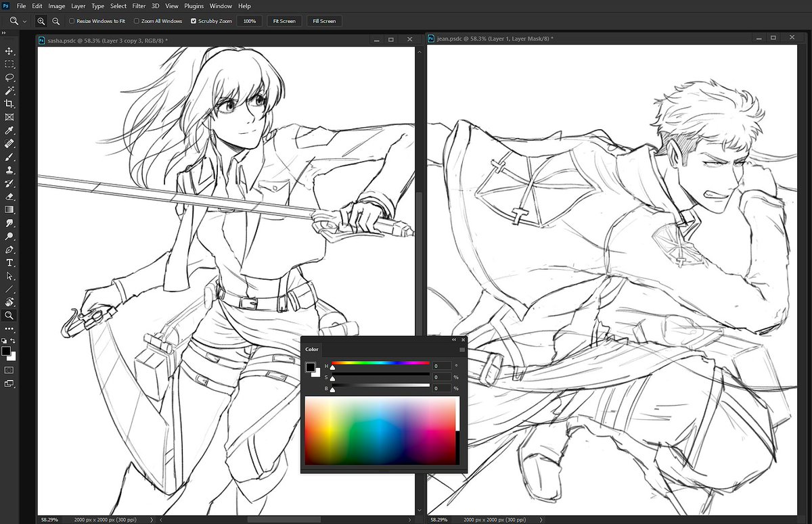812x524 pixels.
Task: Click the saturation (S) slider bar
Action: pyautogui.click(x=380, y=375)
